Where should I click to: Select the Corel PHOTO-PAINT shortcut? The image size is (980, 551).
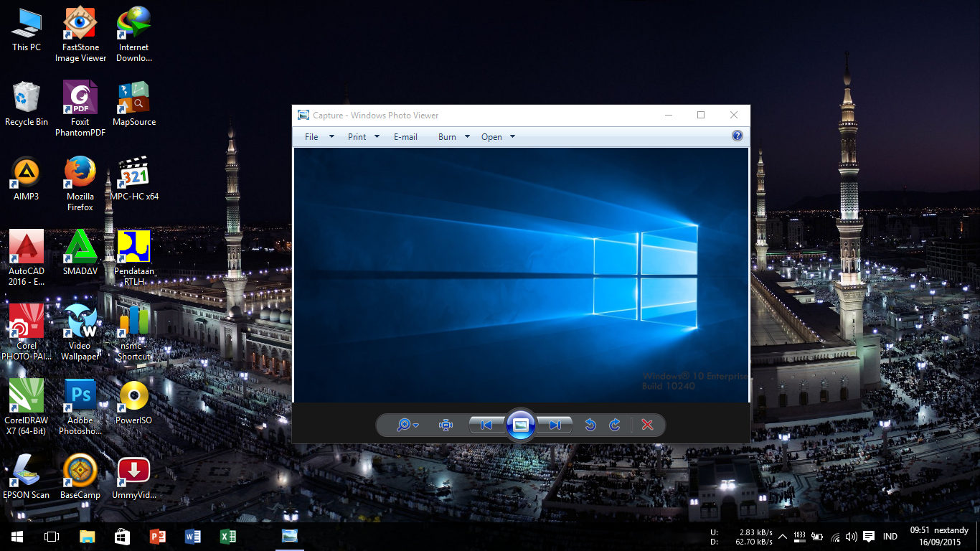(27, 333)
